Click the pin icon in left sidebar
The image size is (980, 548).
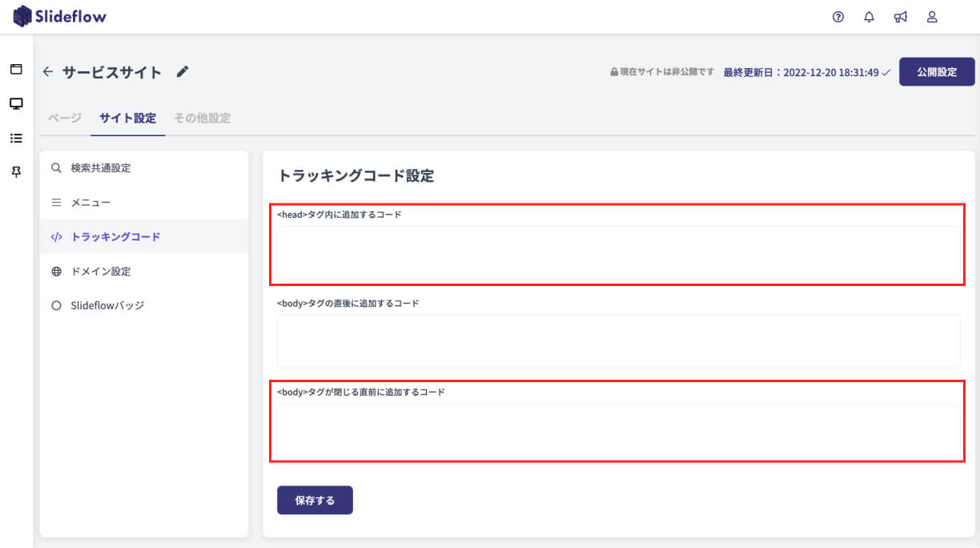coord(16,172)
